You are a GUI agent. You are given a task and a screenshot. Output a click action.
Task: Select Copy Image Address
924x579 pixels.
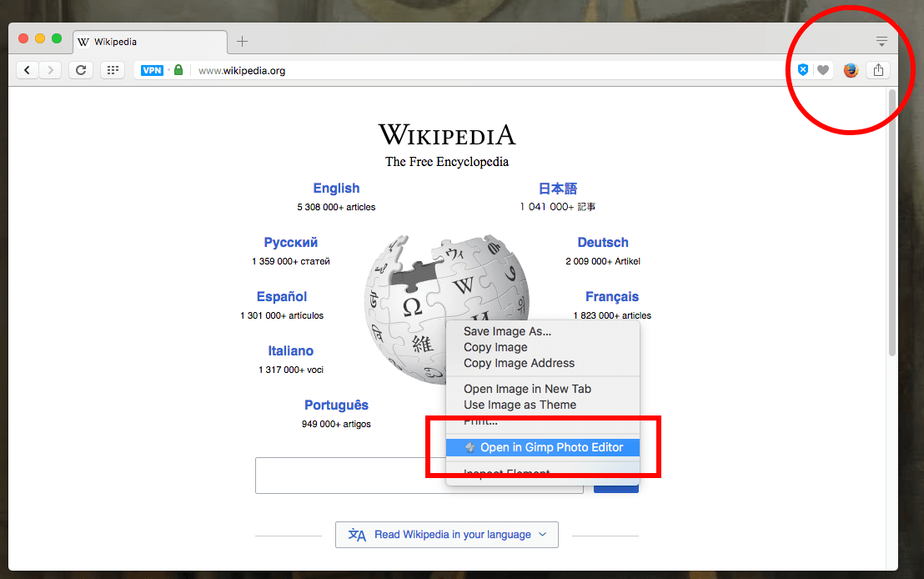pyautogui.click(x=520, y=363)
